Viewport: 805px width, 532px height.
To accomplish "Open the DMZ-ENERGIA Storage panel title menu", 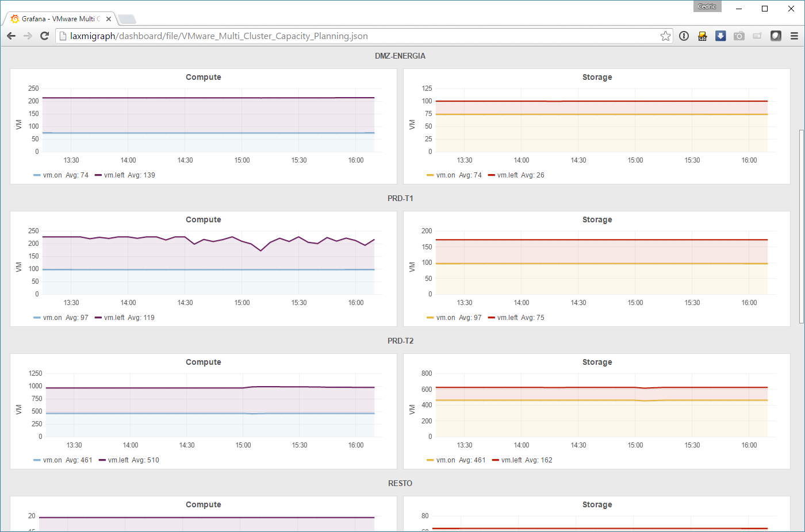I will click(597, 77).
